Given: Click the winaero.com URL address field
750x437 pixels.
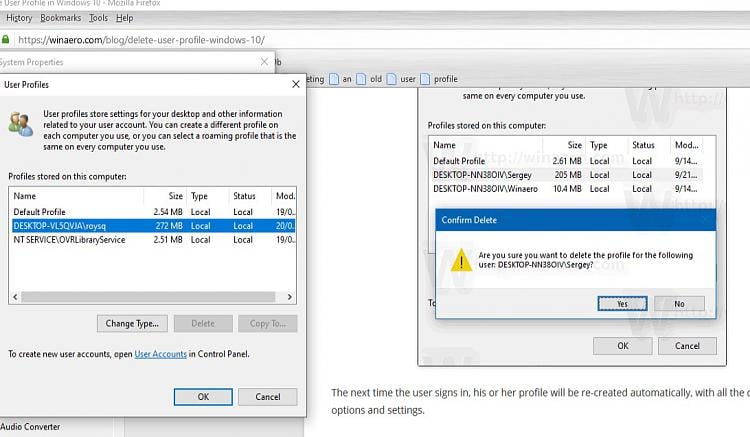Looking at the screenshot, I should click(x=141, y=40).
